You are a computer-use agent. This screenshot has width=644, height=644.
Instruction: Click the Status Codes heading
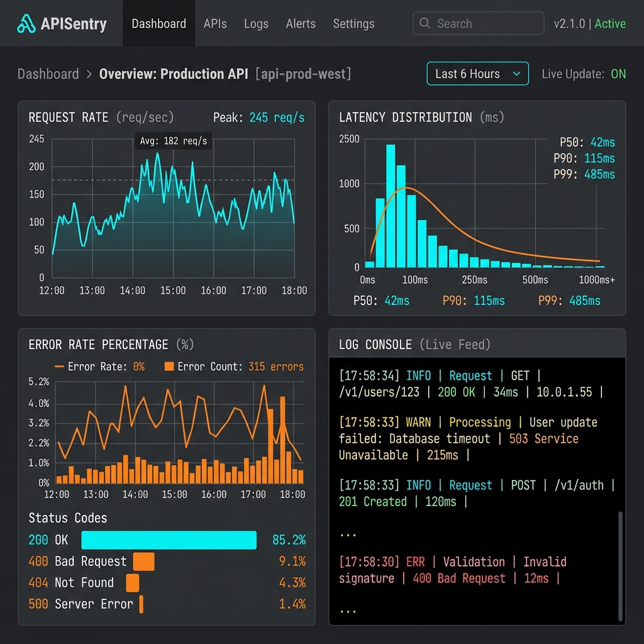68,518
